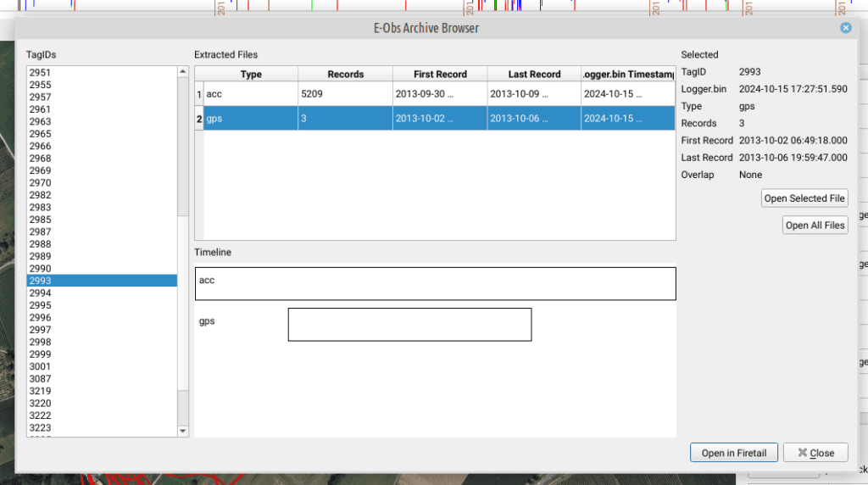
Task: Click row number 1 header
Action: (199, 94)
